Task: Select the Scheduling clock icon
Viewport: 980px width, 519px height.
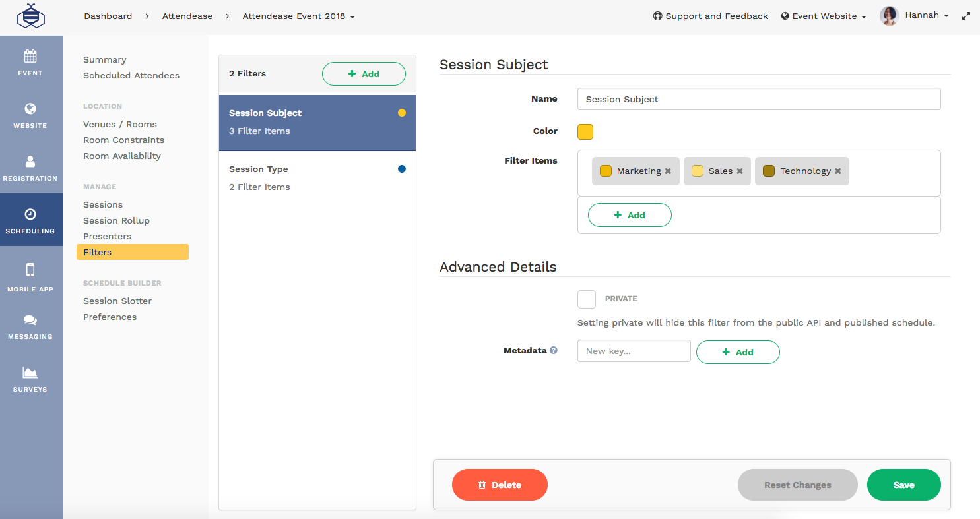Action: coord(31,215)
